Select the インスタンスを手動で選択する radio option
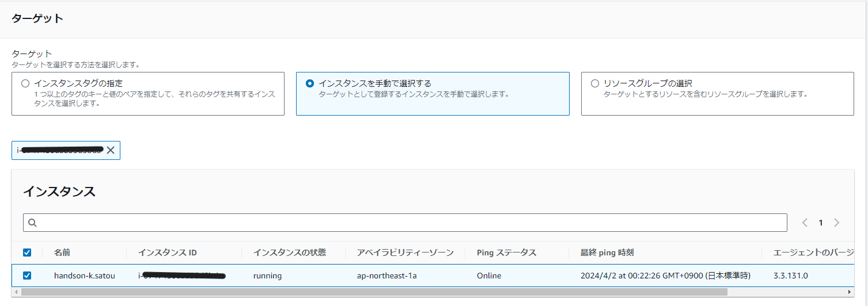This screenshot has height=306, width=868. pos(310,83)
